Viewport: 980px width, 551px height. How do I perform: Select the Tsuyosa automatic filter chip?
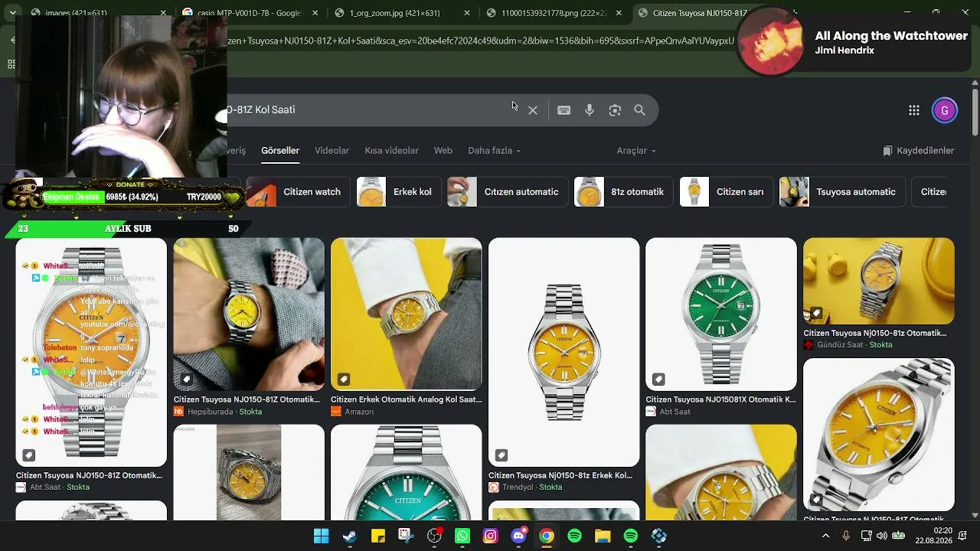(841, 192)
